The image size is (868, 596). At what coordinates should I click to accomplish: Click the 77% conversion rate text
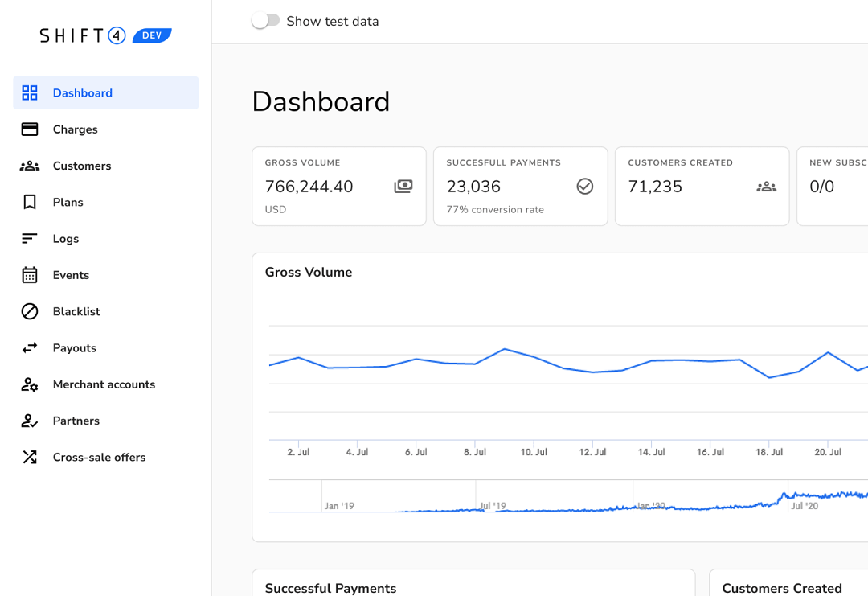pos(495,209)
